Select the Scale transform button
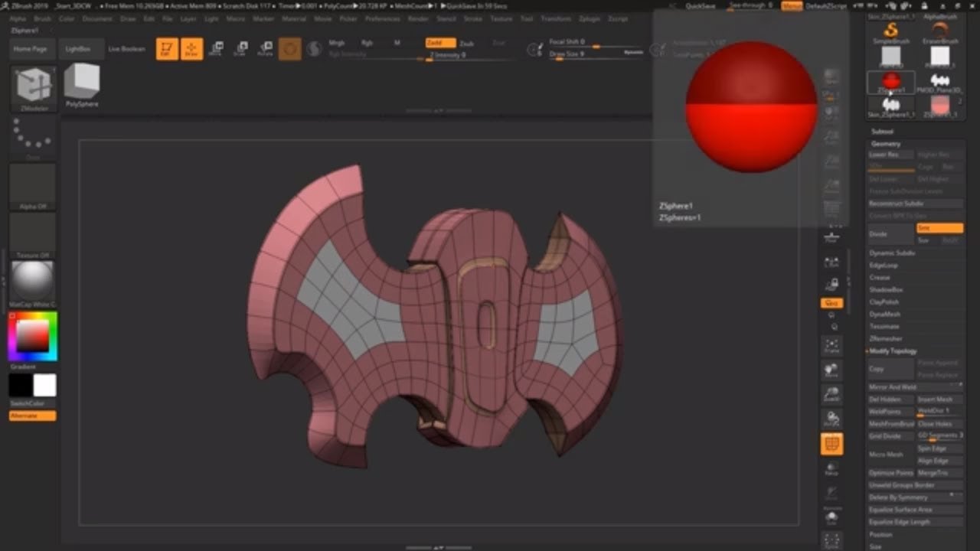 [x=241, y=49]
